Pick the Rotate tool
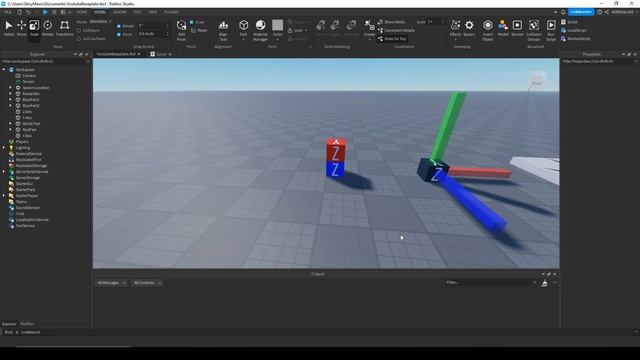 click(x=47, y=28)
